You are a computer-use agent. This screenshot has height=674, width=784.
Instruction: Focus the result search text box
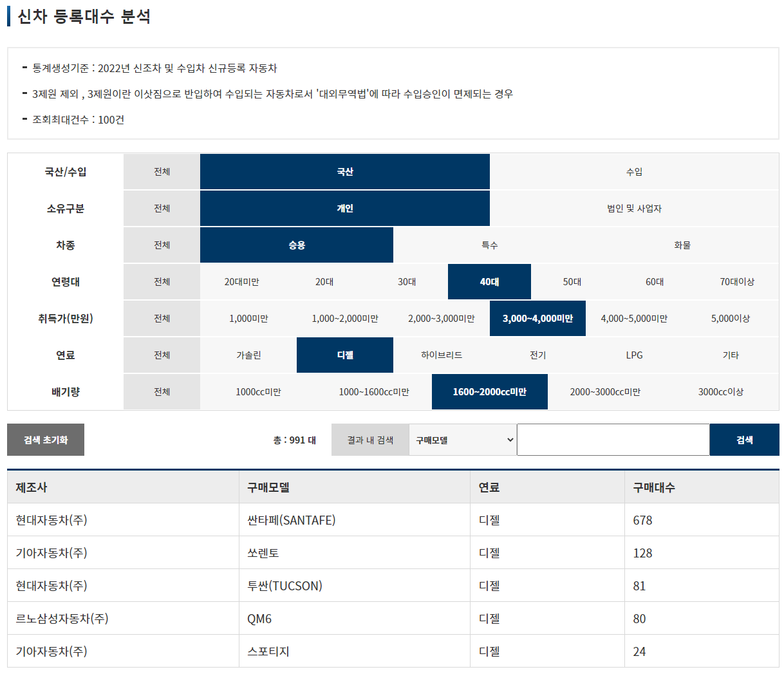[x=613, y=440]
